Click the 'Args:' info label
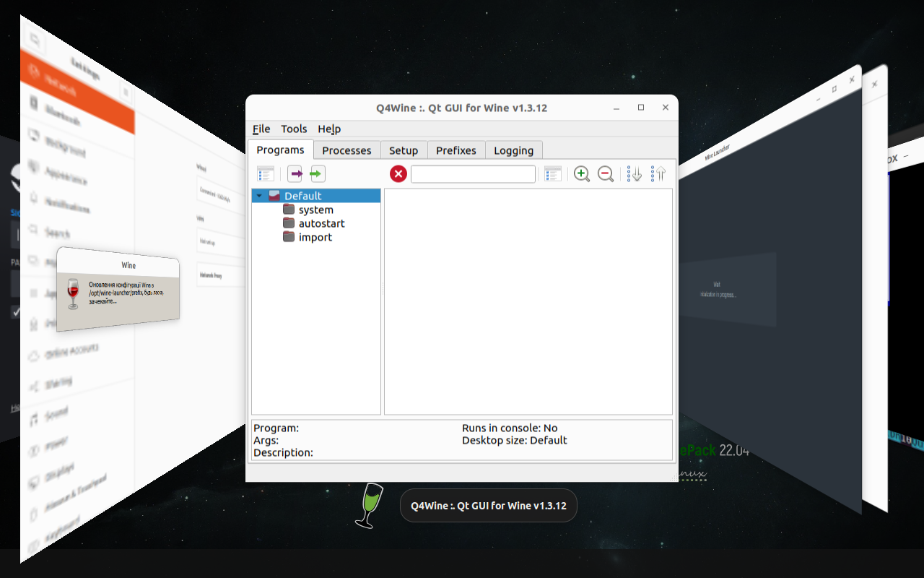924x578 pixels. [266, 440]
